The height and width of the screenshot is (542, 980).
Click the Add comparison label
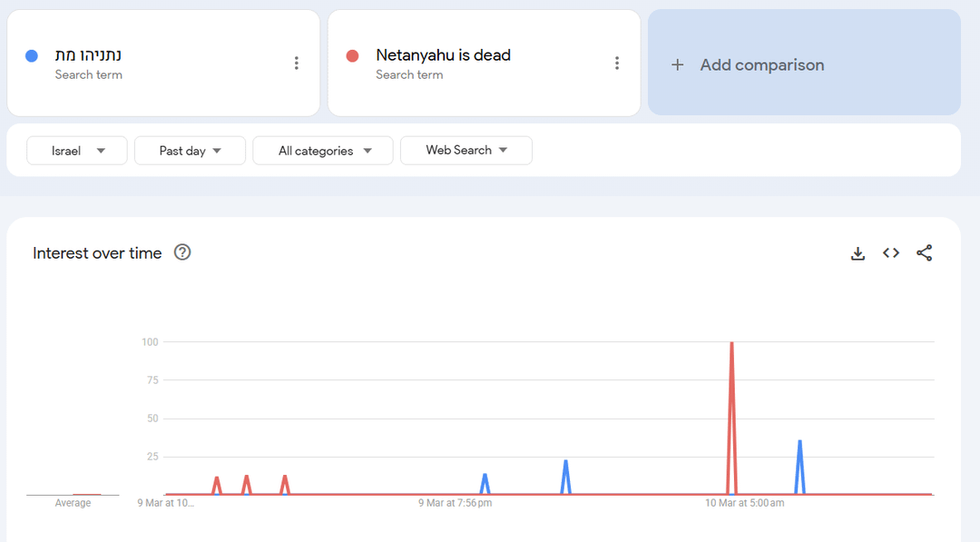pyautogui.click(x=762, y=65)
